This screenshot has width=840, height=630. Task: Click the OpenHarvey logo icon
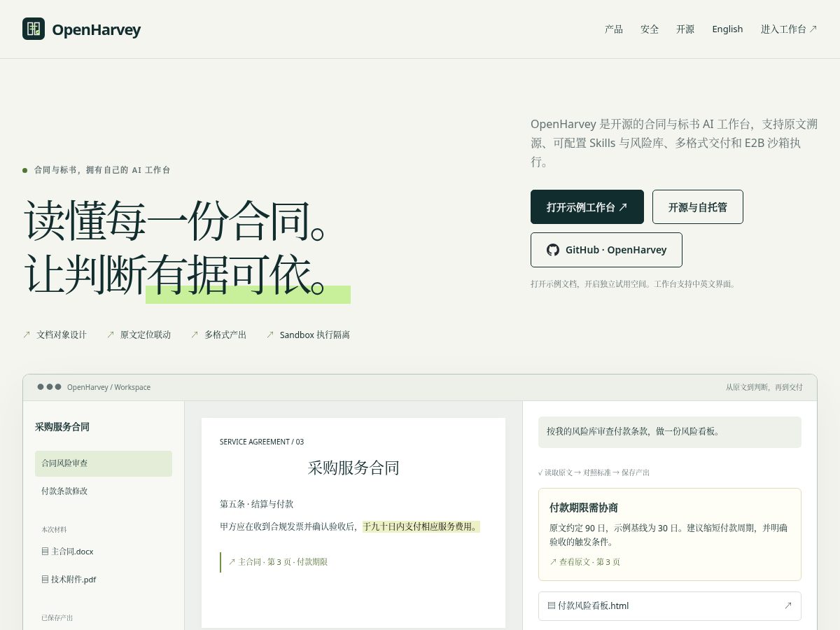click(x=34, y=29)
